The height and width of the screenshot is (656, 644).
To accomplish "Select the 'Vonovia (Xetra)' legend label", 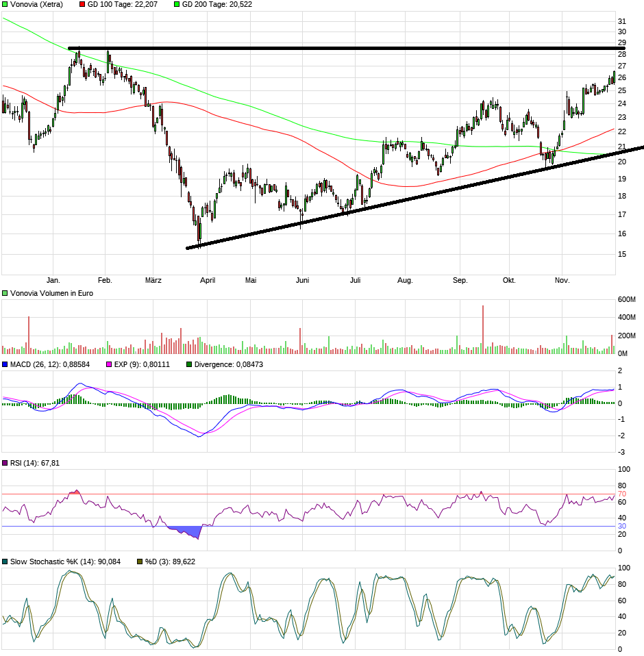I will pos(36,5).
